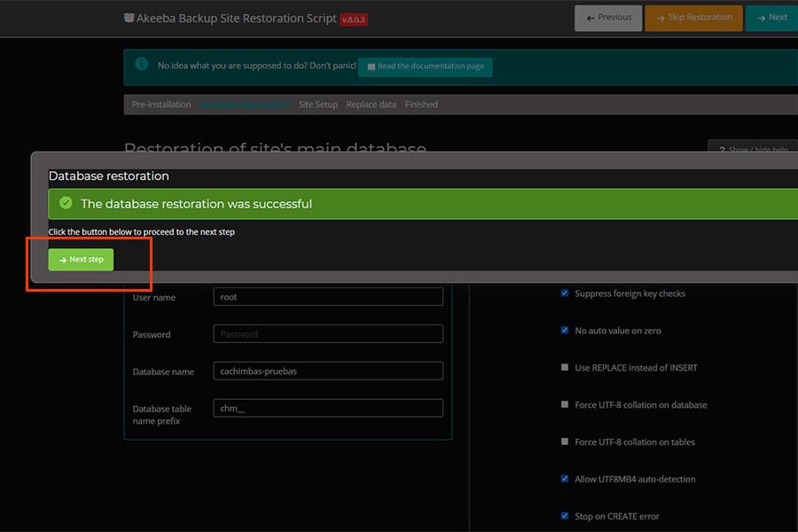Focus the empty Password field
Screen dimensions: 798x532
pos(328,333)
